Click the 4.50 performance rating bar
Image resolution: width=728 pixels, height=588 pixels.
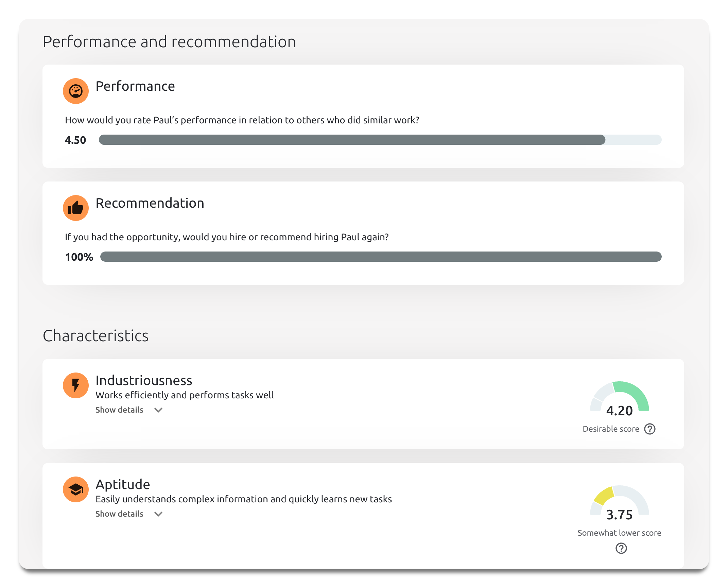(380, 140)
